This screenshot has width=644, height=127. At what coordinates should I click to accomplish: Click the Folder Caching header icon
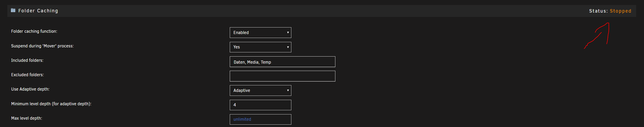[13, 10]
